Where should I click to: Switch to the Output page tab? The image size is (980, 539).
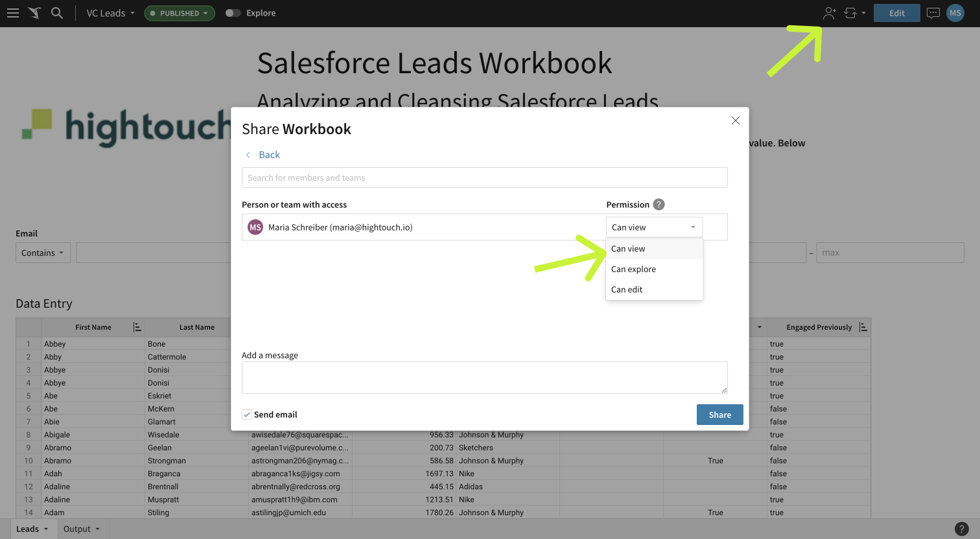tap(77, 529)
